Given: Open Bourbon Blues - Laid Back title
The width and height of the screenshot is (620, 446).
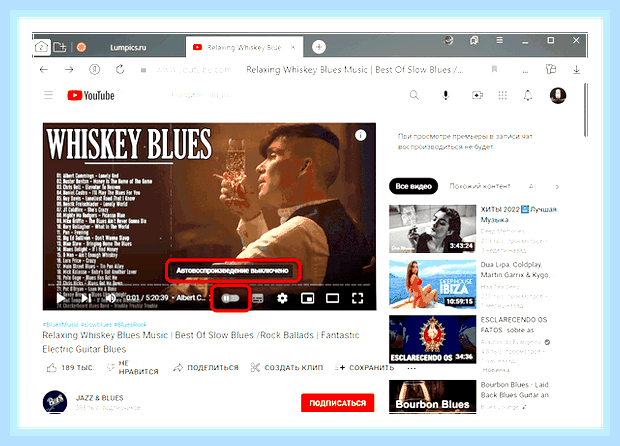Looking at the screenshot, I should (x=515, y=390).
